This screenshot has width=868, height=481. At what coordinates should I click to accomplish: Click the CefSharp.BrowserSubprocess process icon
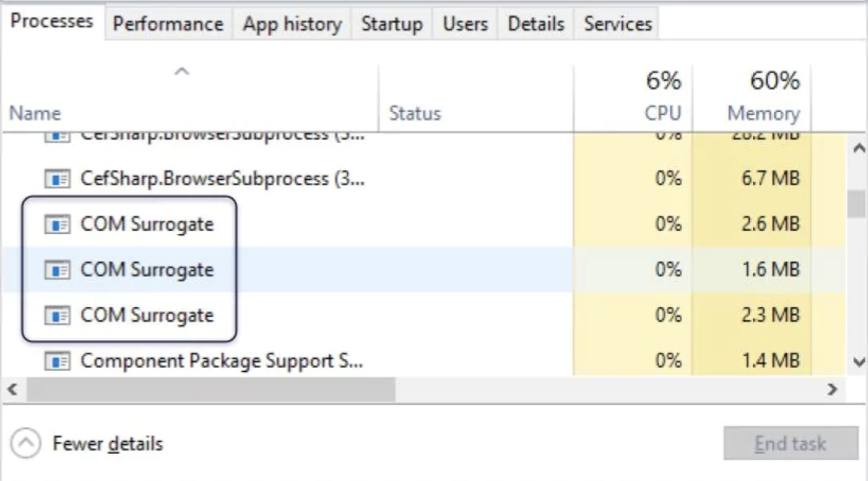pyautogui.click(x=56, y=178)
